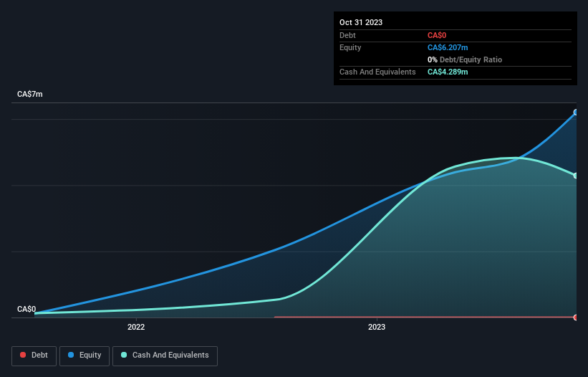588x377 pixels.
Task: Click the Equity label in the tooltip
Action: click(350, 47)
